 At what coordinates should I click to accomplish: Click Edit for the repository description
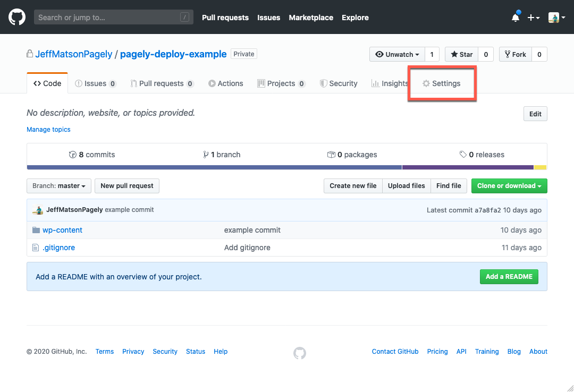(x=535, y=114)
